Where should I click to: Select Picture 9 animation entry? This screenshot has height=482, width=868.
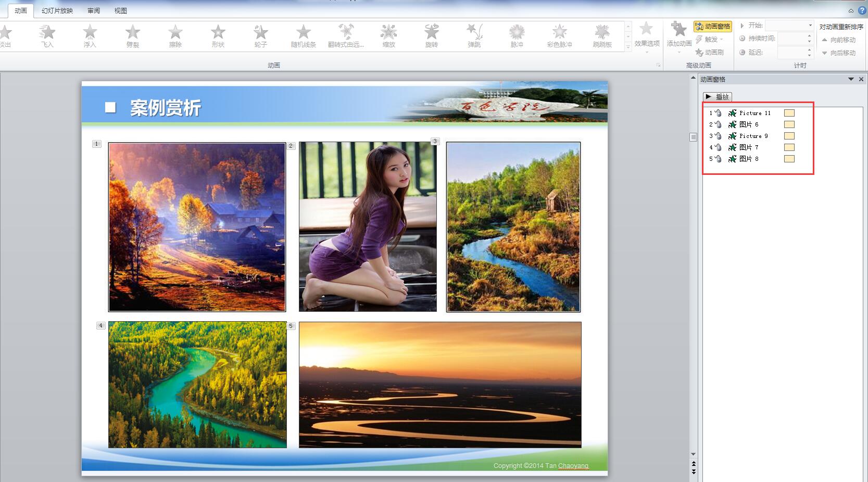(x=751, y=136)
